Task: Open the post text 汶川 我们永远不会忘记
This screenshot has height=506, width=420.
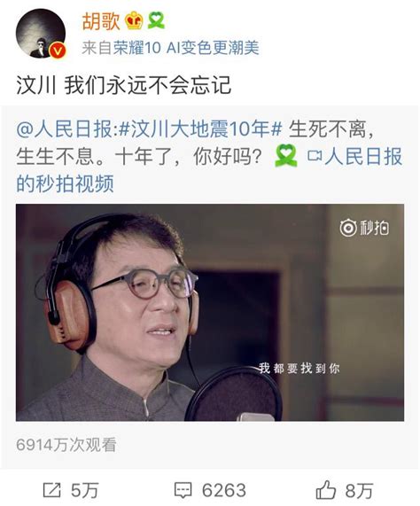Action: (x=123, y=85)
